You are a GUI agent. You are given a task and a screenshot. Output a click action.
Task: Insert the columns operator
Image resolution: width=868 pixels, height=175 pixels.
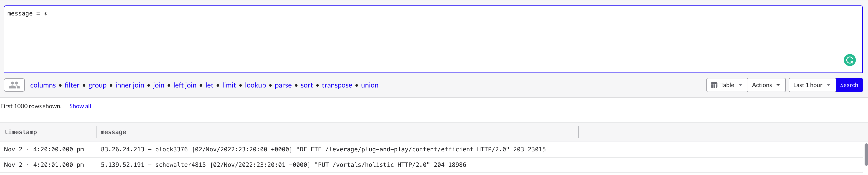(43, 85)
